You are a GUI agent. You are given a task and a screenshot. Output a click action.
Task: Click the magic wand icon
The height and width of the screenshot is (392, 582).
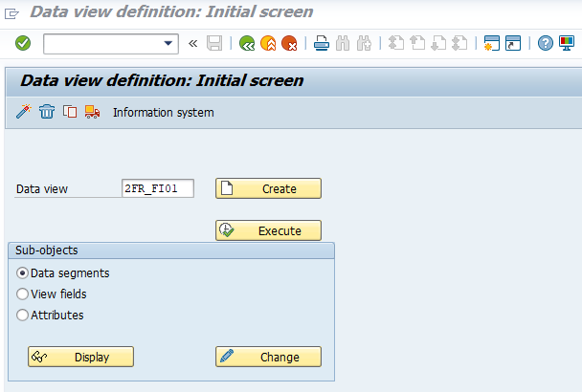tap(24, 112)
